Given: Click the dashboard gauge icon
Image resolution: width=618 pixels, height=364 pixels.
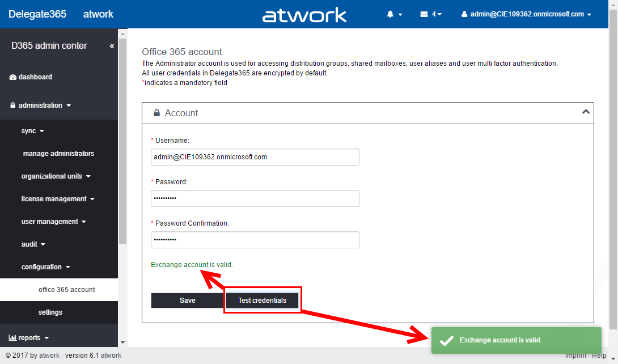Looking at the screenshot, I should tap(13, 77).
